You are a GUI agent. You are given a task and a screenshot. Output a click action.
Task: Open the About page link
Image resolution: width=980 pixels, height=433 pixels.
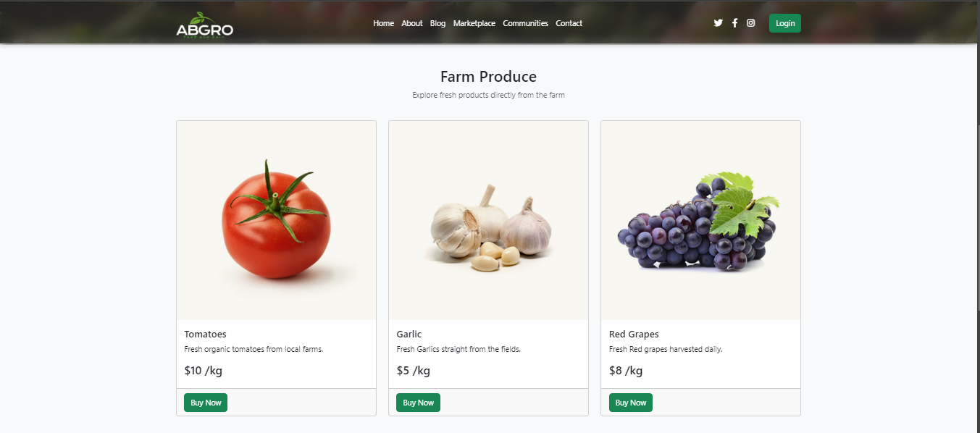tap(411, 23)
